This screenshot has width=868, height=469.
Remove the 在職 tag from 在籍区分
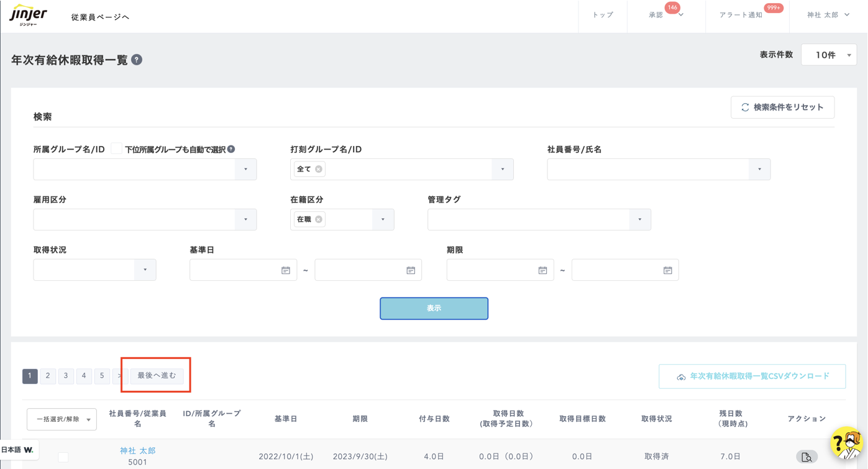[x=318, y=219]
